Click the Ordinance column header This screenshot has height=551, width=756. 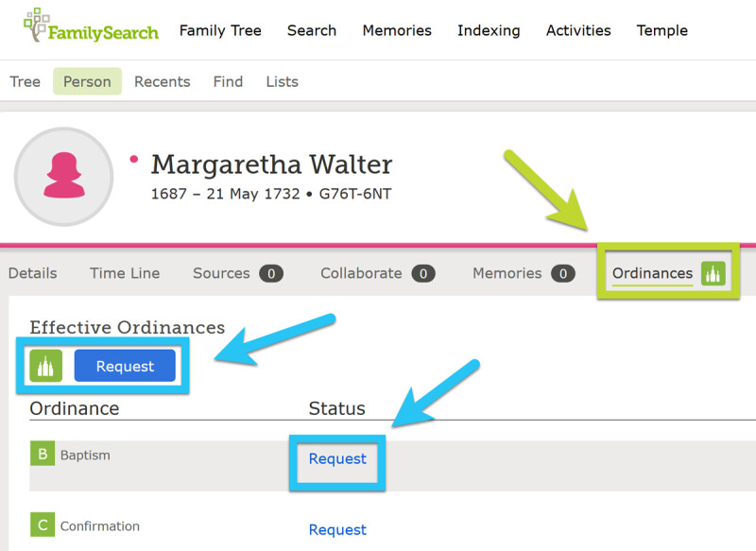[75, 408]
